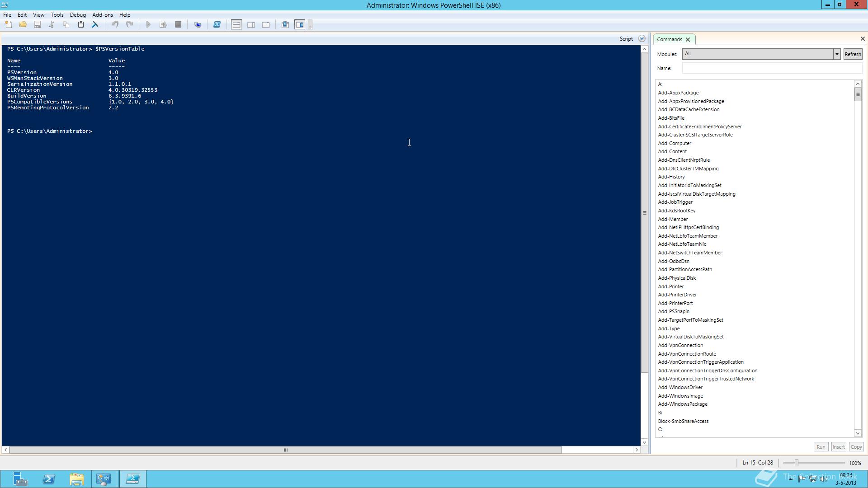Click the Action Center flag tray icon
Screen dimensions: 868x488
[x=802, y=479]
